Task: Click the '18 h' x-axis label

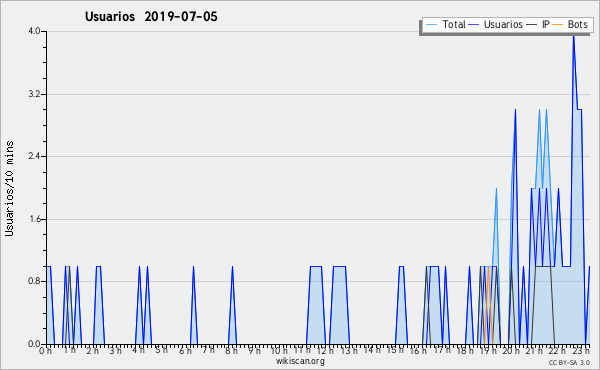Action: click(465, 350)
